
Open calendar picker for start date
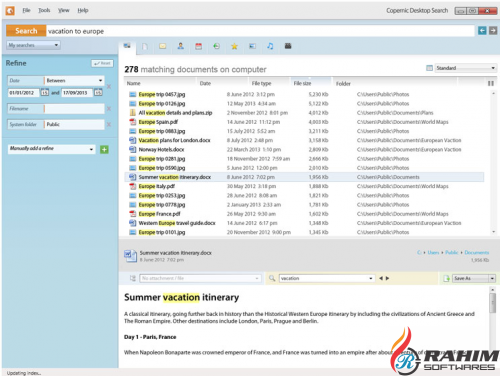pos(45,93)
